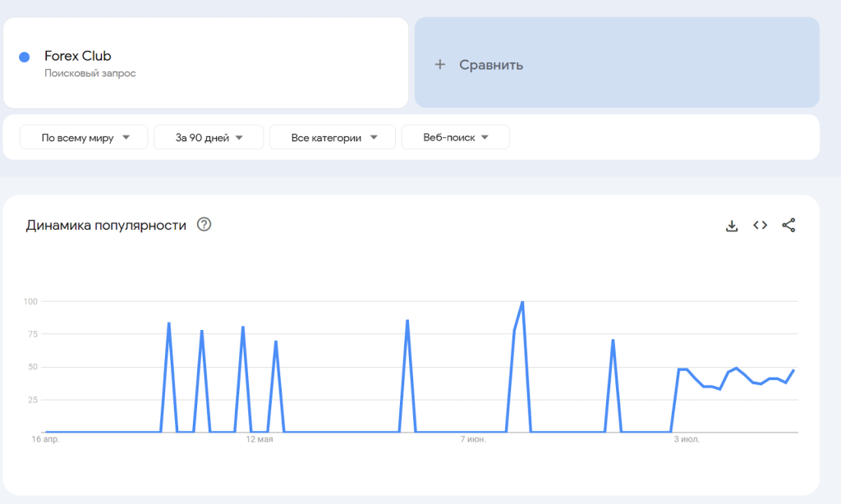The height and width of the screenshot is (504, 841).
Task: Edit the Forex Club search term
Action: pyautogui.click(x=78, y=56)
